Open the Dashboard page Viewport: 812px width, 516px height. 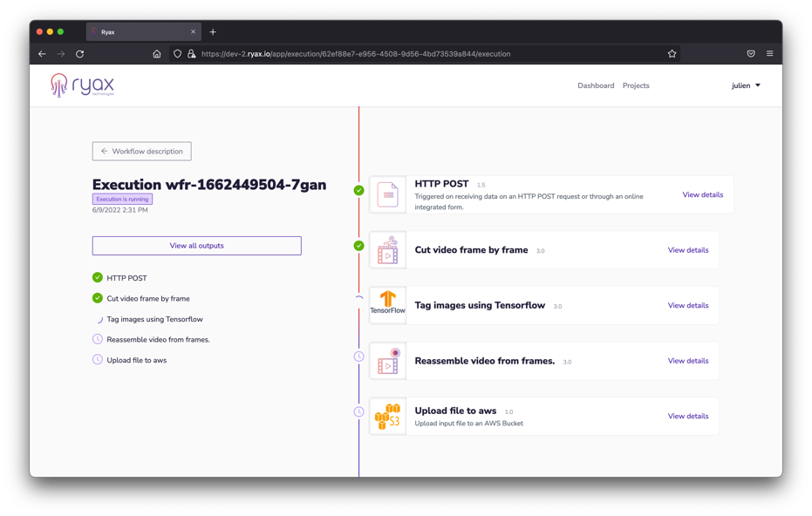coord(596,85)
